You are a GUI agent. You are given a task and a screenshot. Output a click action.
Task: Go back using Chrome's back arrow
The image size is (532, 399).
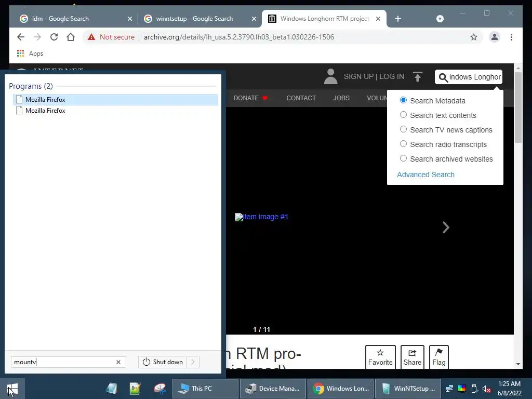(x=21, y=37)
